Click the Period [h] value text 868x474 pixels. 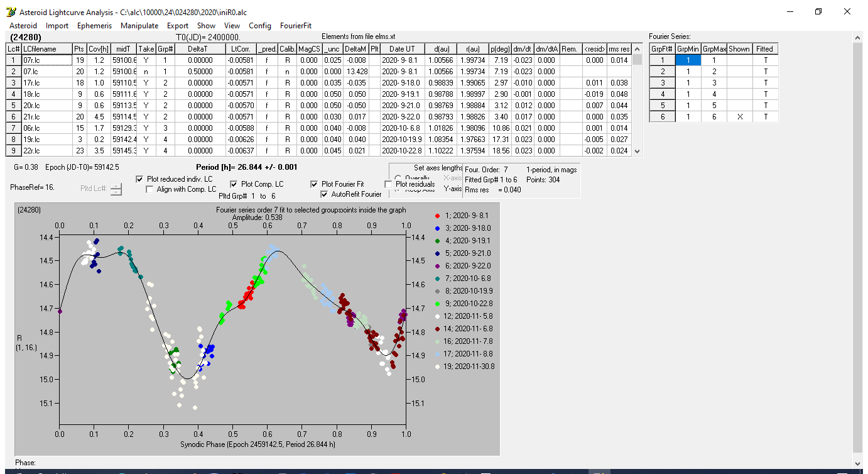246,167
